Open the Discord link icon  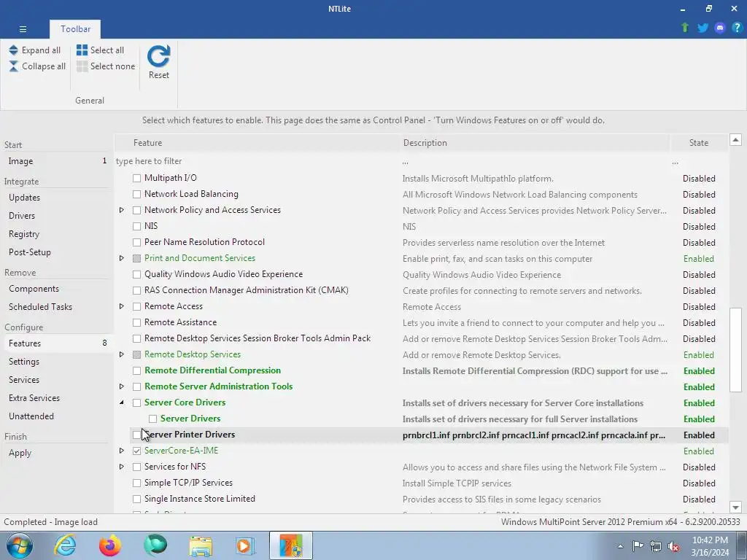(x=720, y=28)
